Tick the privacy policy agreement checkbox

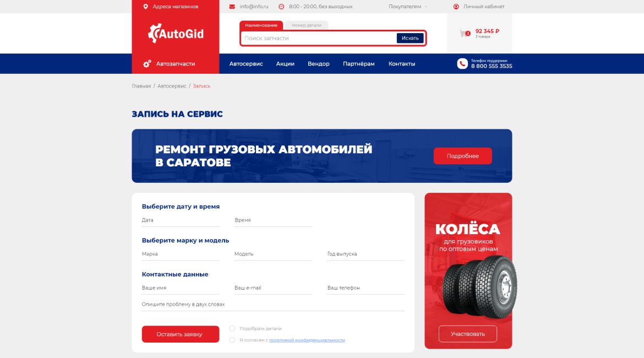tap(232, 340)
